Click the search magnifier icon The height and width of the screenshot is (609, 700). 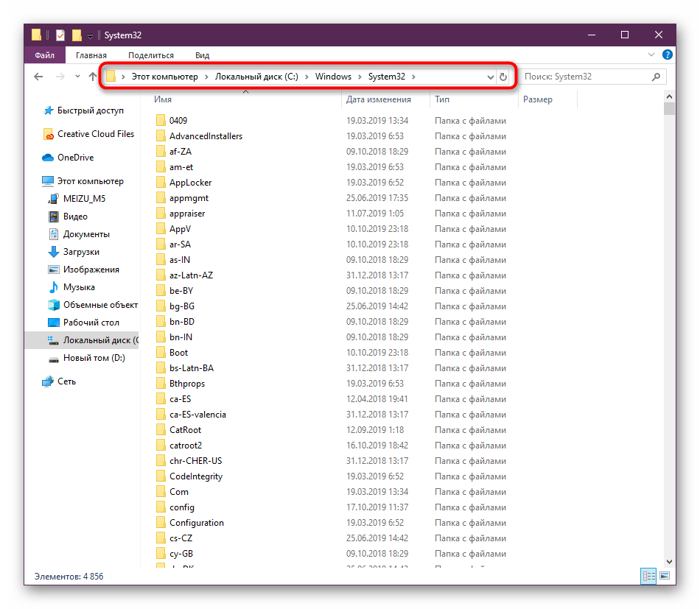click(656, 77)
